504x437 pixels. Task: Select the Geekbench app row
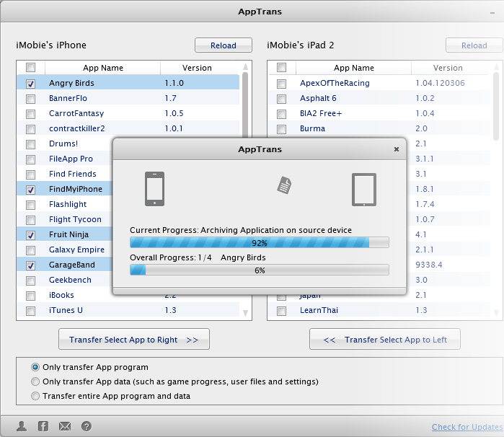coord(64,280)
